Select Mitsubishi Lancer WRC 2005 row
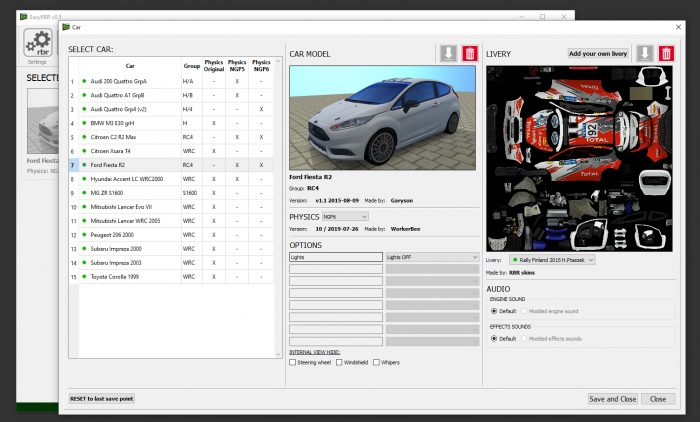700x422 pixels. [x=171, y=221]
